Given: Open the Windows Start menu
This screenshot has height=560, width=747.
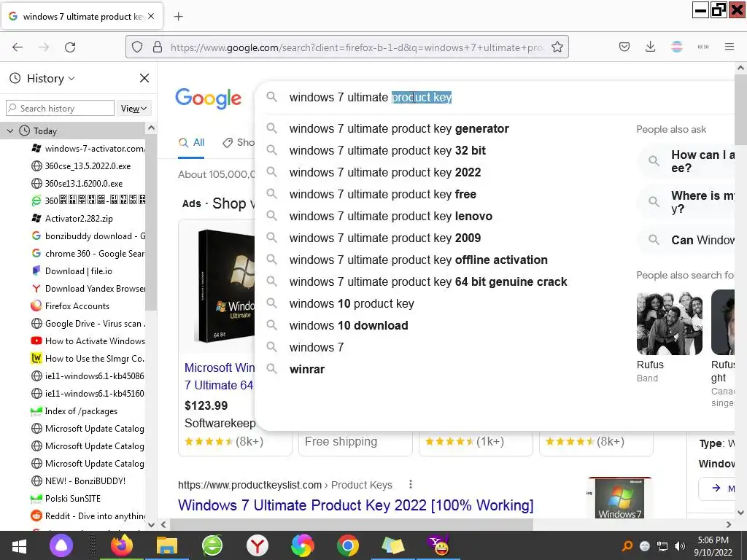Looking at the screenshot, I should (x=19, y=545).
